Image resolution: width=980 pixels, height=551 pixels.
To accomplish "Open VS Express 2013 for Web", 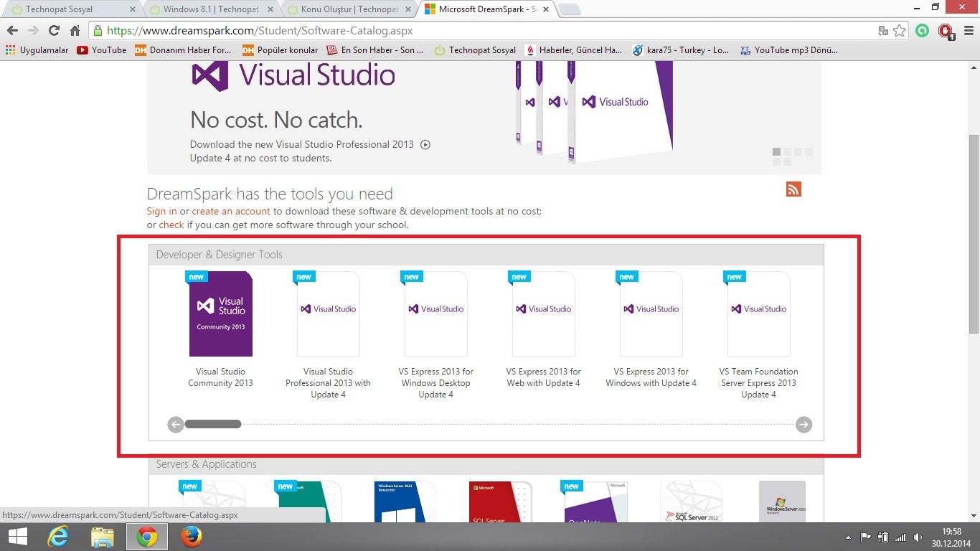I will coord(544,330).
